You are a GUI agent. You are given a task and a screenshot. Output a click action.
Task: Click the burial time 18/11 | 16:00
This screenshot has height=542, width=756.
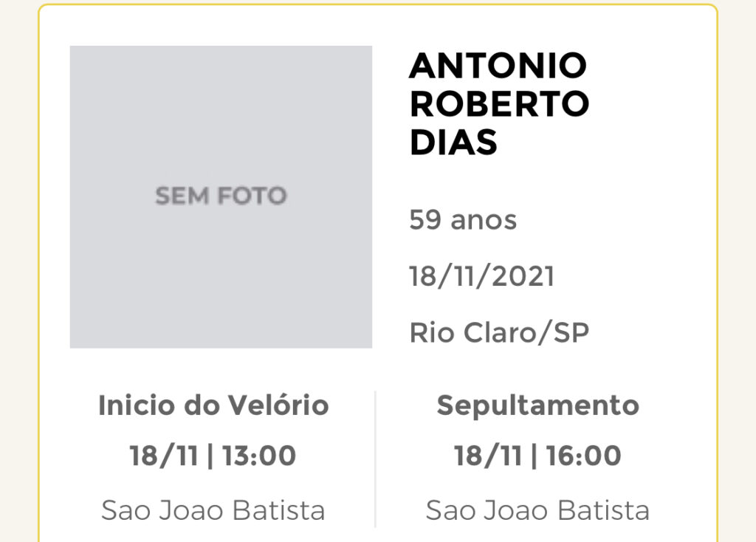(x=537, y=456)
